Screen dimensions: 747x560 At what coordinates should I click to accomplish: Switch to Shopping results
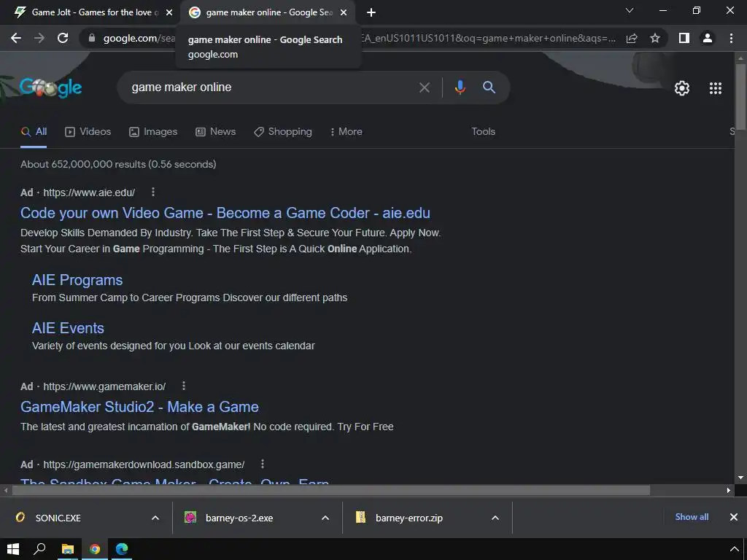[283, 132]
